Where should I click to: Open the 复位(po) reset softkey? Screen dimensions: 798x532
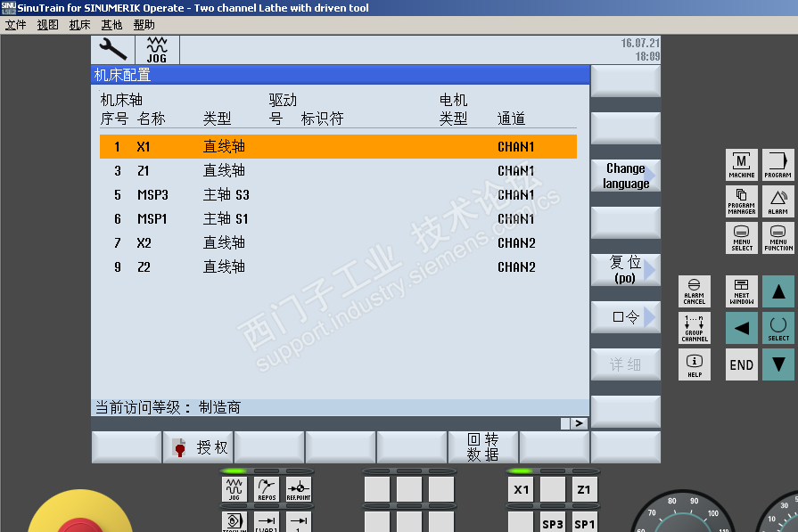(x=626, y=269)
